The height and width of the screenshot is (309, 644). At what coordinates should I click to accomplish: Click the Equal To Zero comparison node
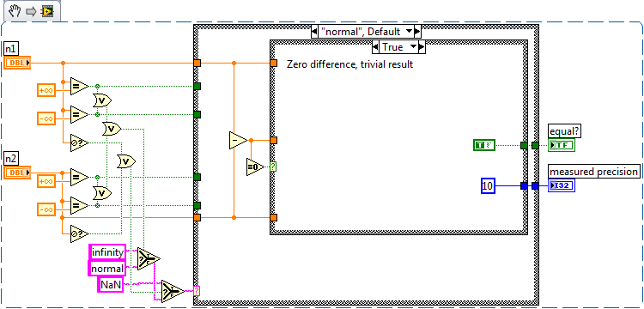[255, 167]
